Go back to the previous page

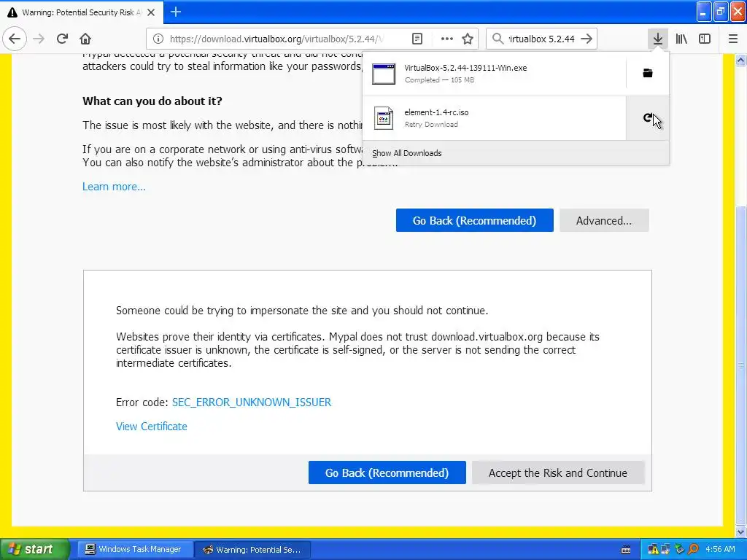tap(15, 39)
